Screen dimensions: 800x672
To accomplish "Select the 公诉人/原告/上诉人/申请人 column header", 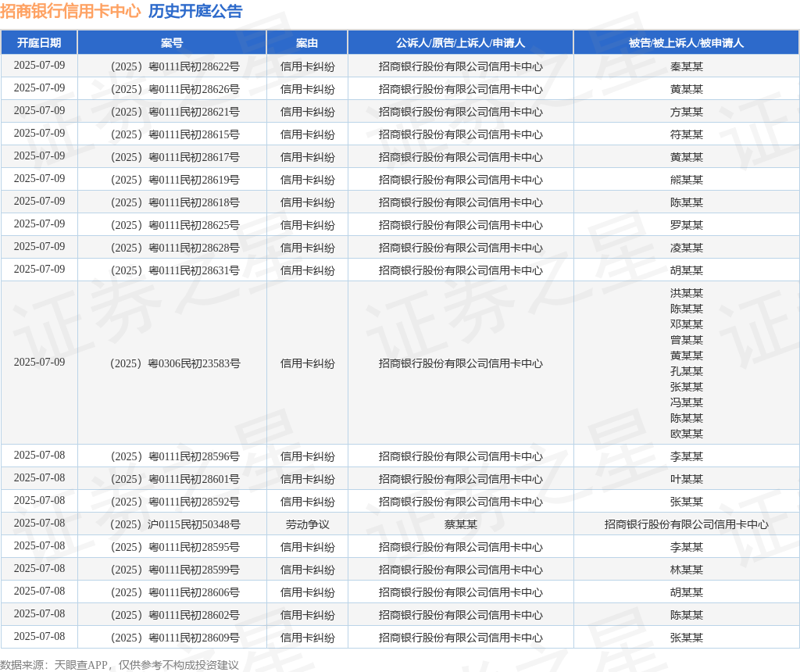I will [461, 43].
